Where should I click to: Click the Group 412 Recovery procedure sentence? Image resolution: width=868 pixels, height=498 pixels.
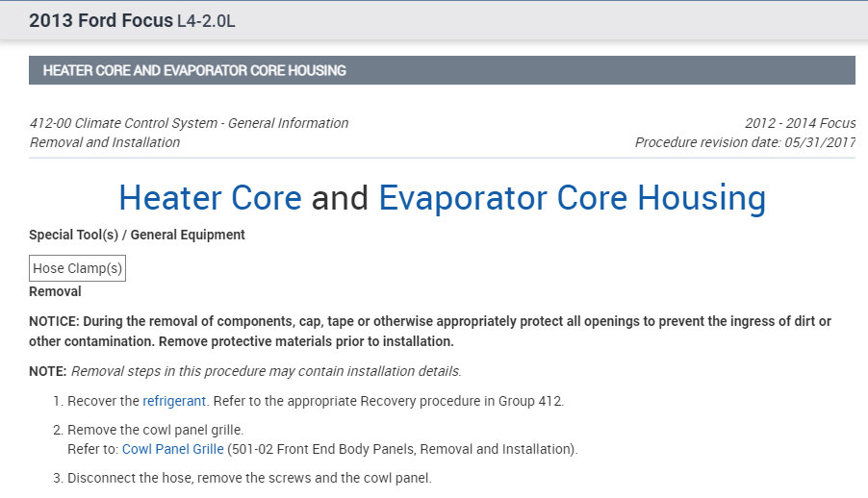coord(387,401)
